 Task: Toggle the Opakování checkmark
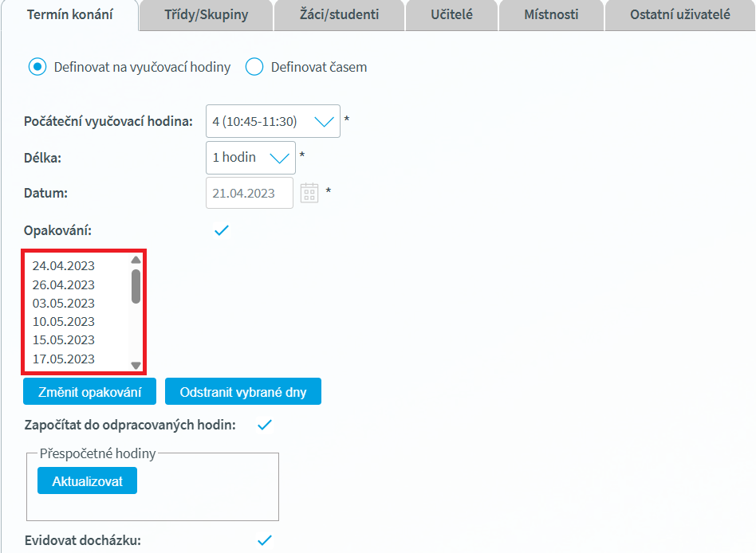coord(222,230)
